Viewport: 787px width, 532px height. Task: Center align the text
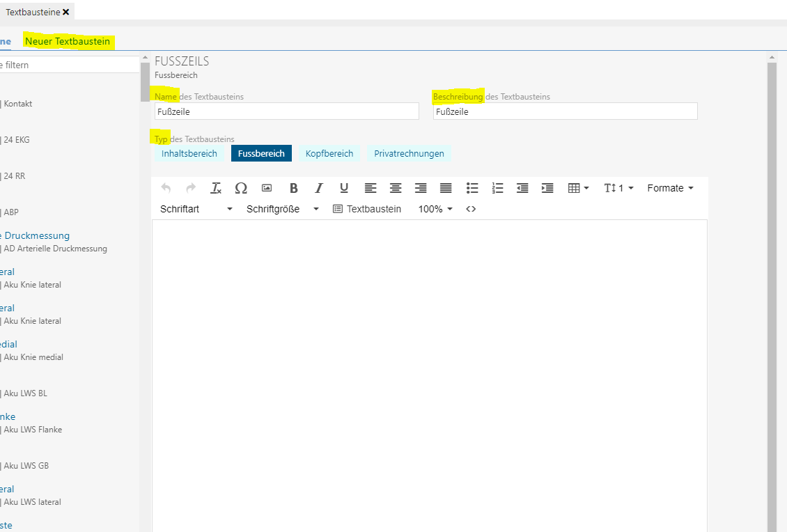[x=396, y=188]
